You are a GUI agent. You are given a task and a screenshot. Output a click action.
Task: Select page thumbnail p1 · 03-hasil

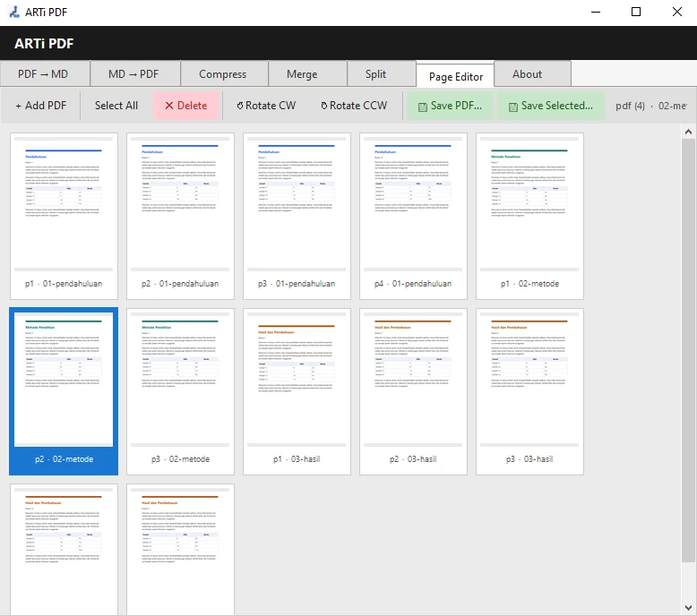point(297,391)
